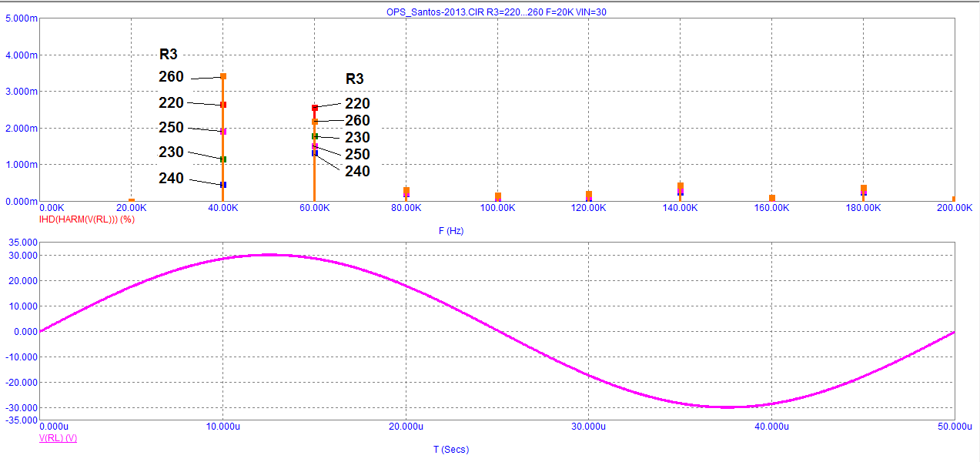Click annotation 240 beside the 40K harmonic

pyautogui.click(x=171, y=179)
